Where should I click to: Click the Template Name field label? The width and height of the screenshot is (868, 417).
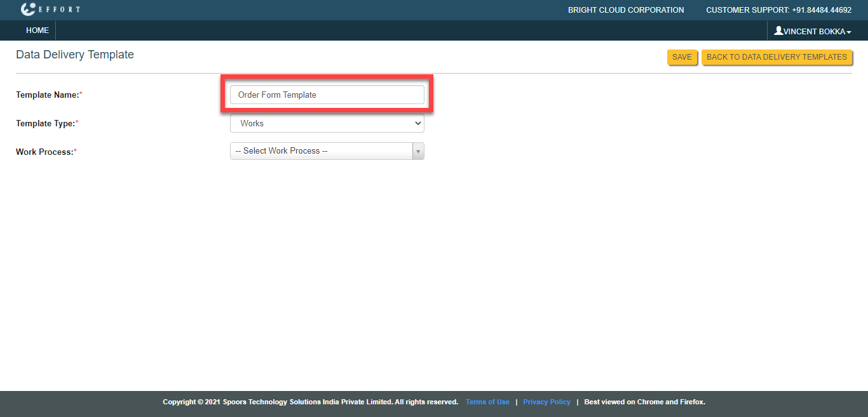(x=48, y=95)
